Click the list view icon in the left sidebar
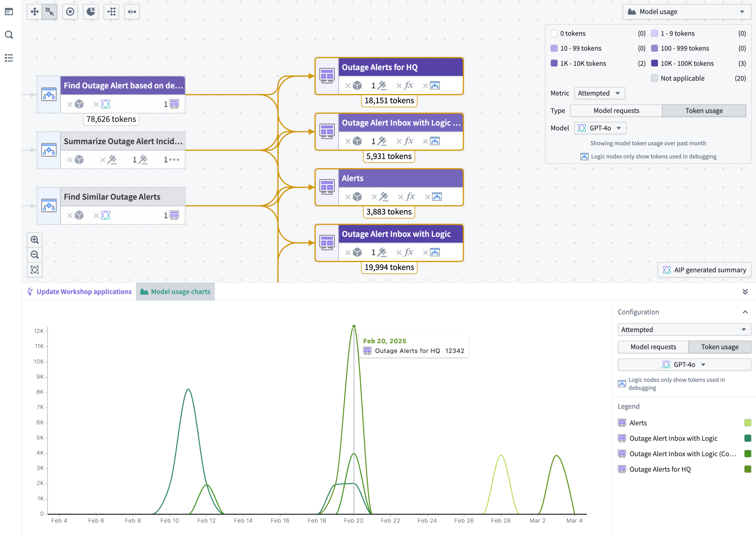Viewport: 756px width, 536px height. click(9, 58)
